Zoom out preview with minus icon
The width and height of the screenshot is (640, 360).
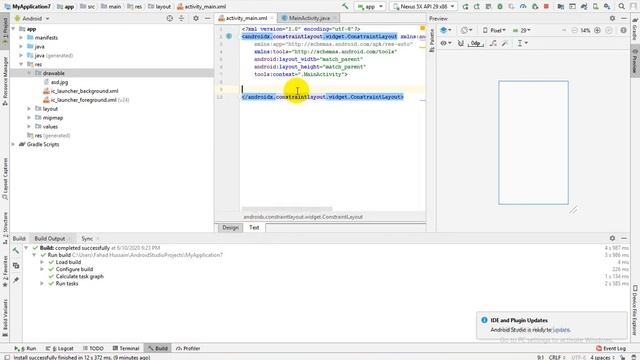pos(574,30)
